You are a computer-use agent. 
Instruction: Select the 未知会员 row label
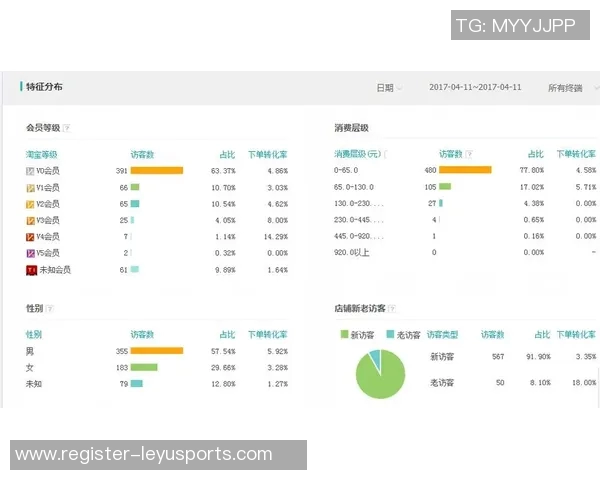pos(55,270)
